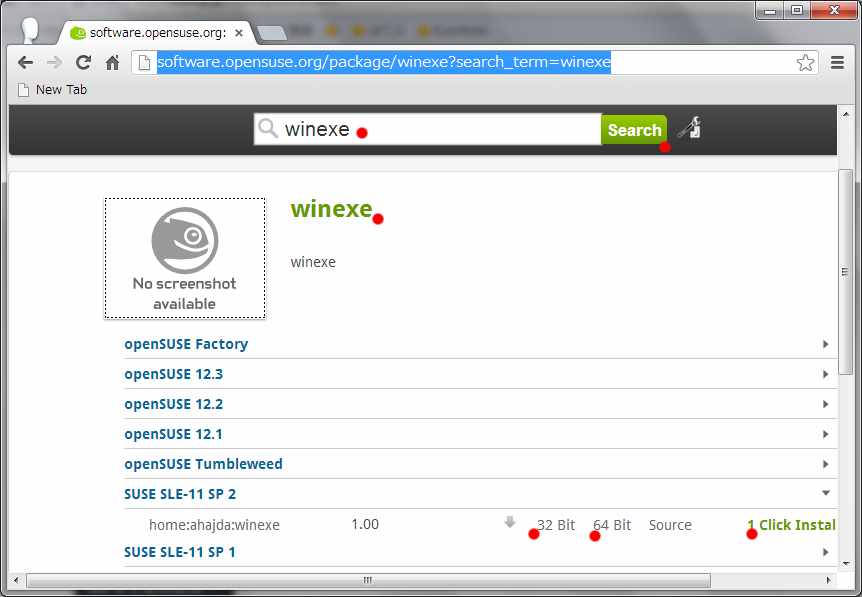Maximize the browser window
The width and height of the screenshot is (862, 597).
point(797,10)
